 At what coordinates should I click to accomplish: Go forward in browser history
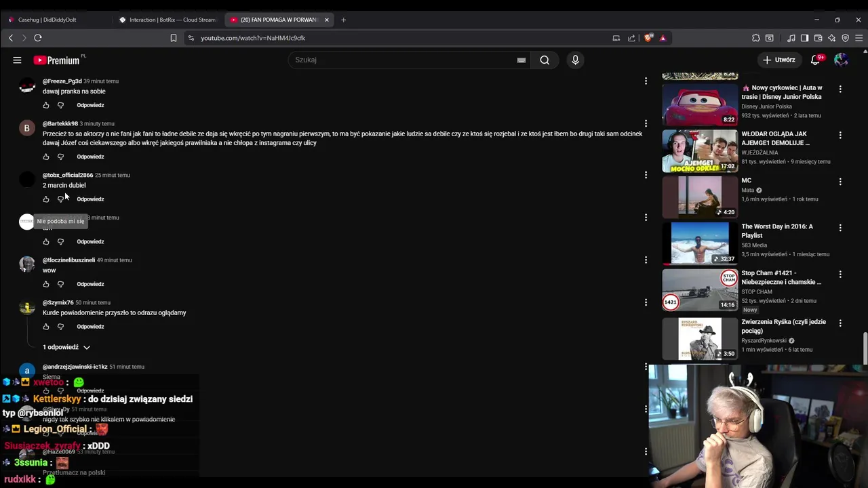point(24,38)
